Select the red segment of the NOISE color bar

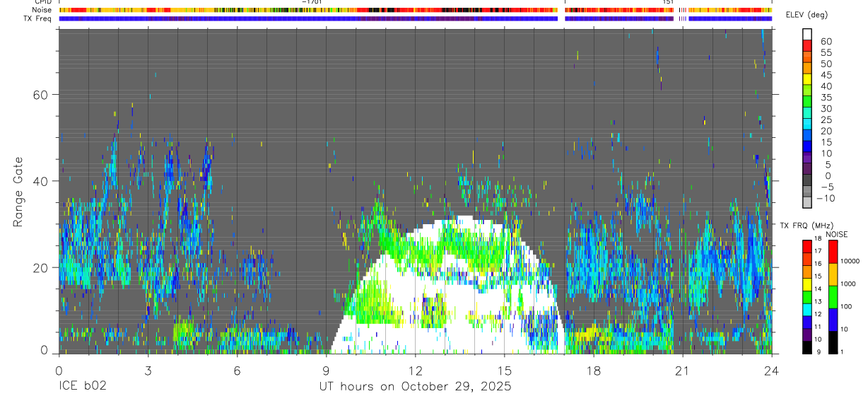[x=833, y=252]
